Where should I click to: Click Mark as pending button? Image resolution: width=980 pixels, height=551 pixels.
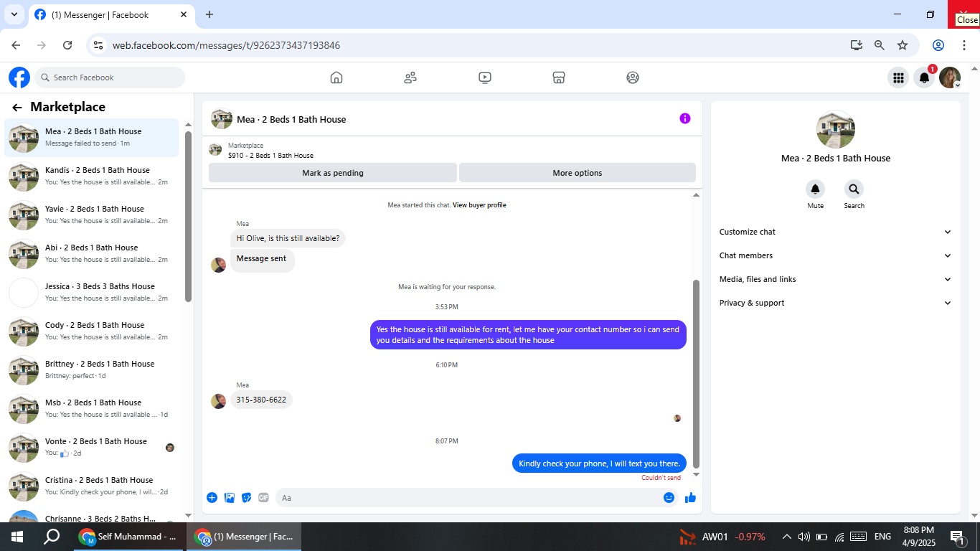pyautogui.click(x=333, y=173)
